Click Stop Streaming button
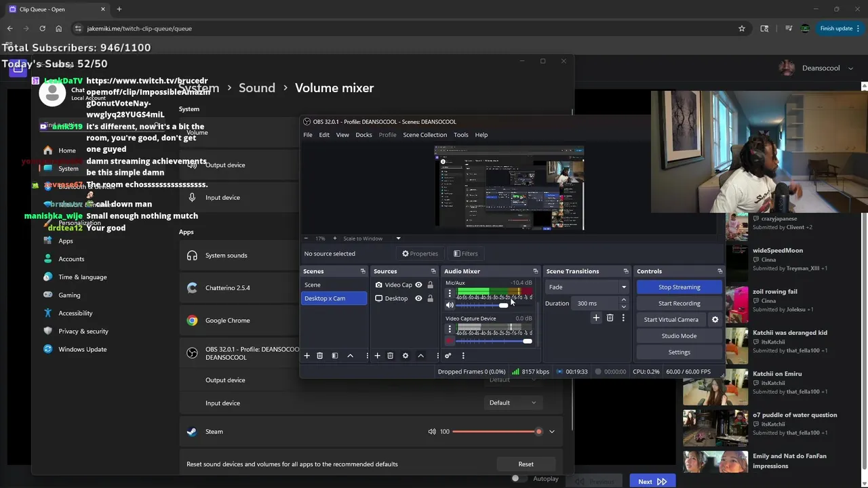The image size is (868, 488). click(x=679, y=287)
